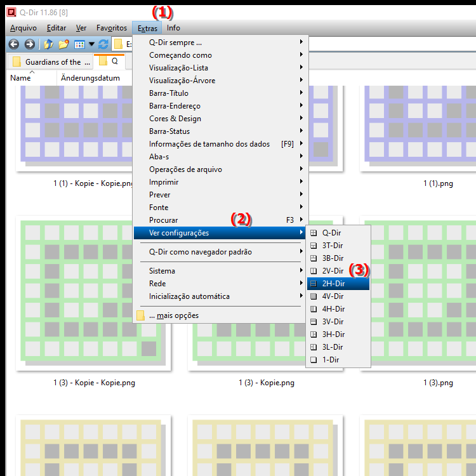This screenshot has width=476, height=476.
Task: Open the view mode dropdown arrow
Action: coord(91,44)
